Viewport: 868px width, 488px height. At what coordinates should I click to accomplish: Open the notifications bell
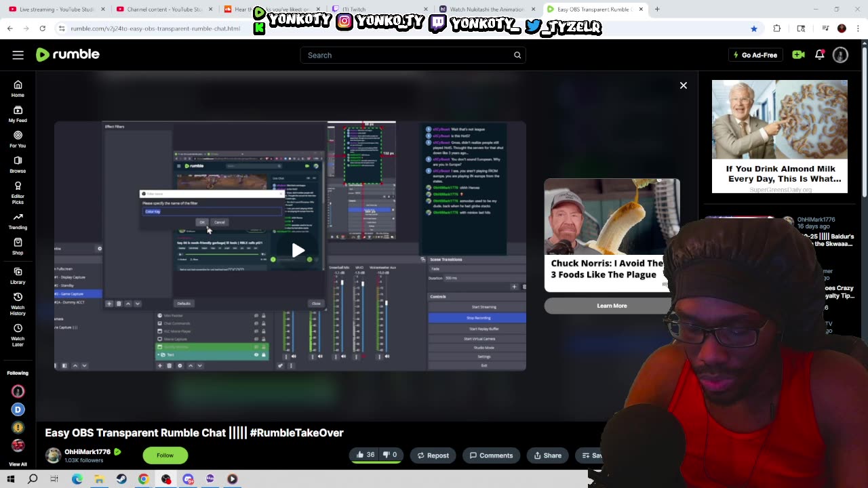coord(820,55)
